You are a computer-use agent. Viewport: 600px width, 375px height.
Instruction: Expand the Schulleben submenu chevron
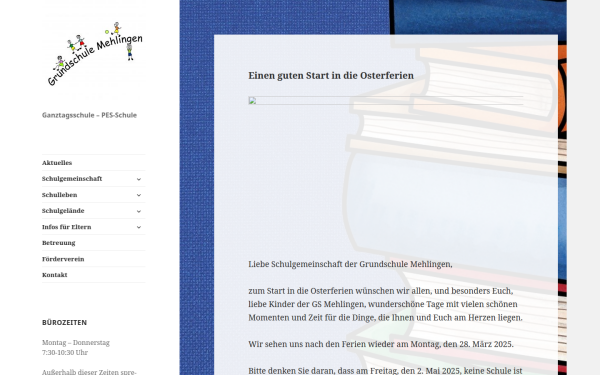pyautogui.click(x=139, y=195)
